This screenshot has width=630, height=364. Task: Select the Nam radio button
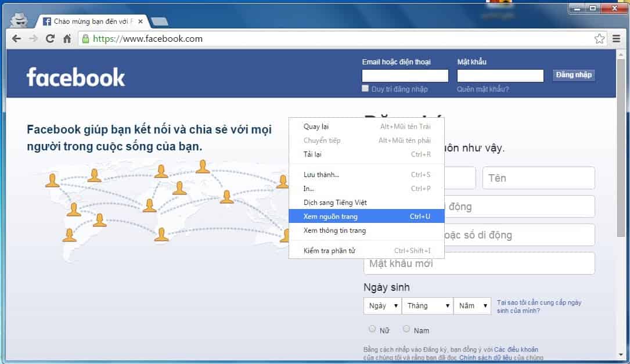pyautogui.click(x=406, y=329)
